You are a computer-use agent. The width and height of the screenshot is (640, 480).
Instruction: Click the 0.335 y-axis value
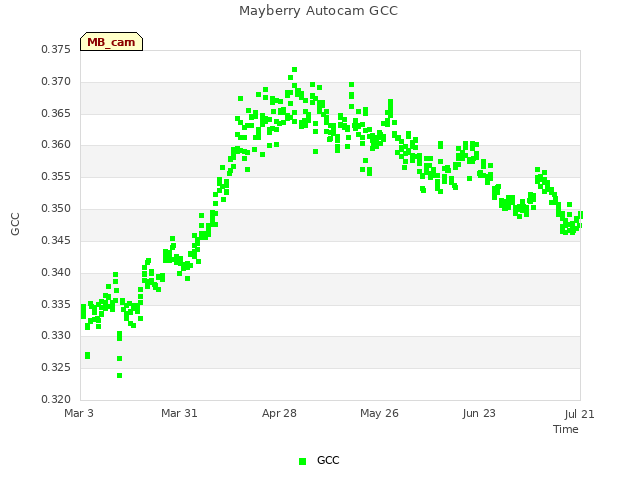coord(56,304)
